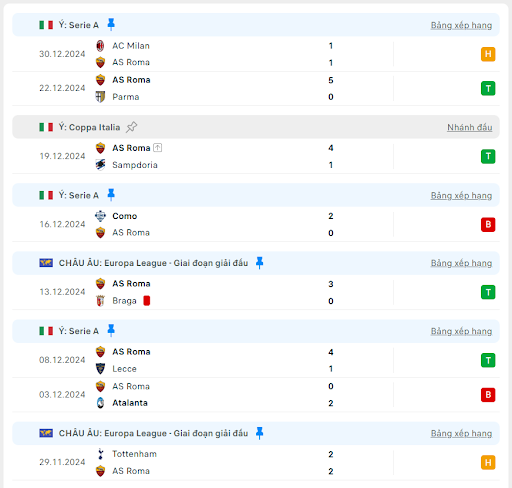Click Braga's red card indicator
Screen dimensions: 512x488
[x=147, y=301]
